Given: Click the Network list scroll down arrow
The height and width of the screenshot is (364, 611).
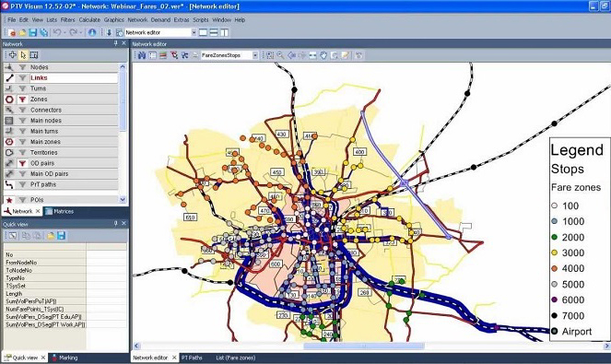Looking at the screenshot, I should [x=123, y=200].
